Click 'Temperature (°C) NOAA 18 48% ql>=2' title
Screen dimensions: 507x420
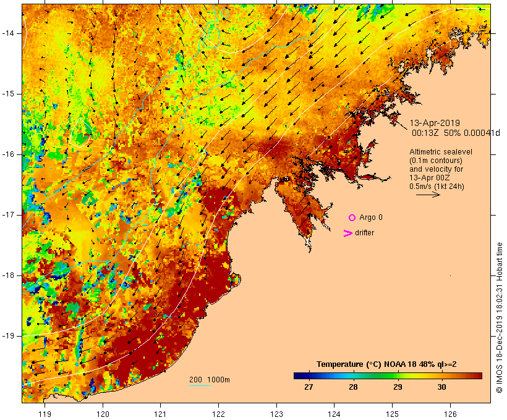tap(386, 364)
